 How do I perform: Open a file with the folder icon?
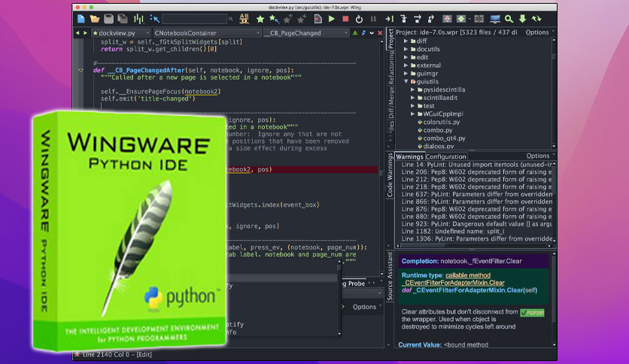coord(95,19)
